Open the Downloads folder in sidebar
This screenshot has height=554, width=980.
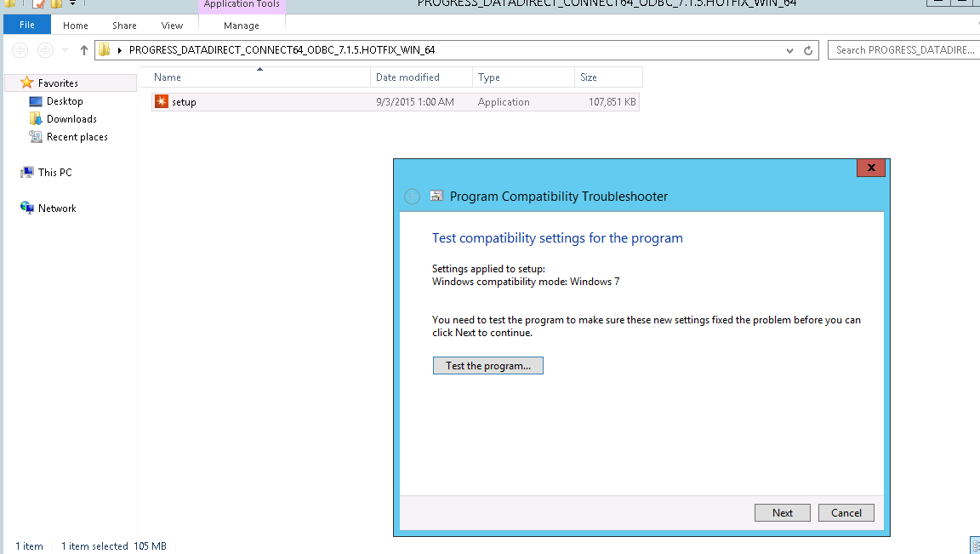71,119
